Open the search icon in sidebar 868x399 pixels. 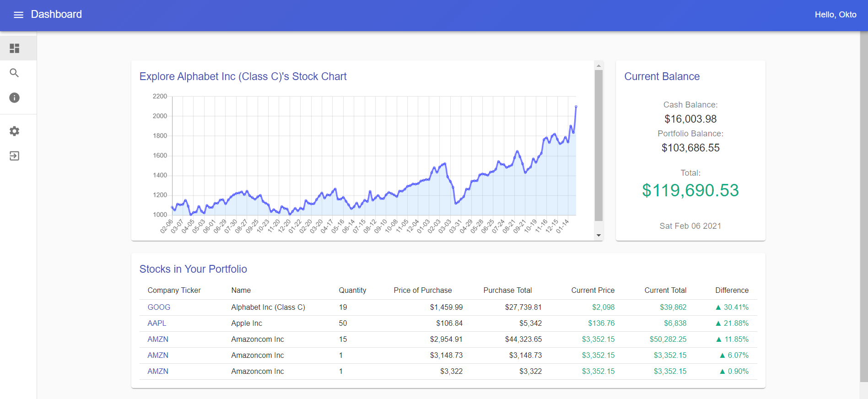[15, 73]
